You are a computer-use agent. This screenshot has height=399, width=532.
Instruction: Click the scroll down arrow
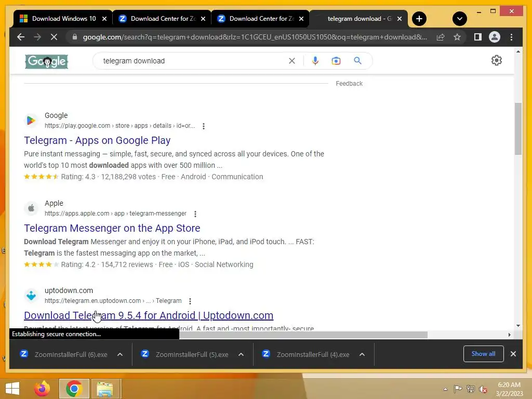(518, 326)
